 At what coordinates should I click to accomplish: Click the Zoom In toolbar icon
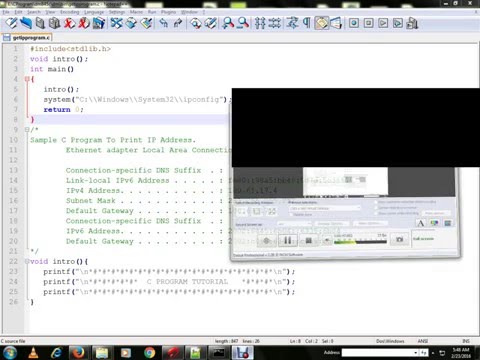click(x=228, y=23)
